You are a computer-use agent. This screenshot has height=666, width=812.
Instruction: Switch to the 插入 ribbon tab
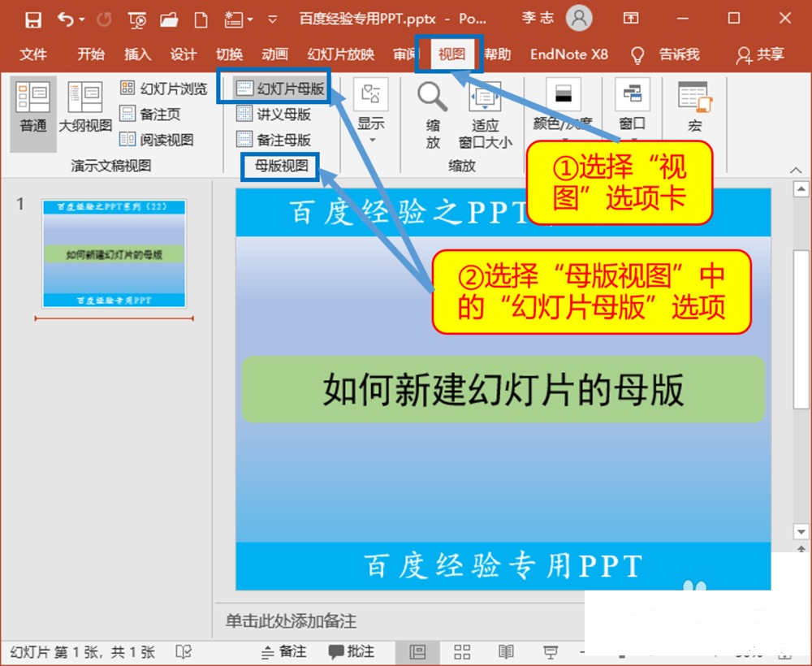137,54
